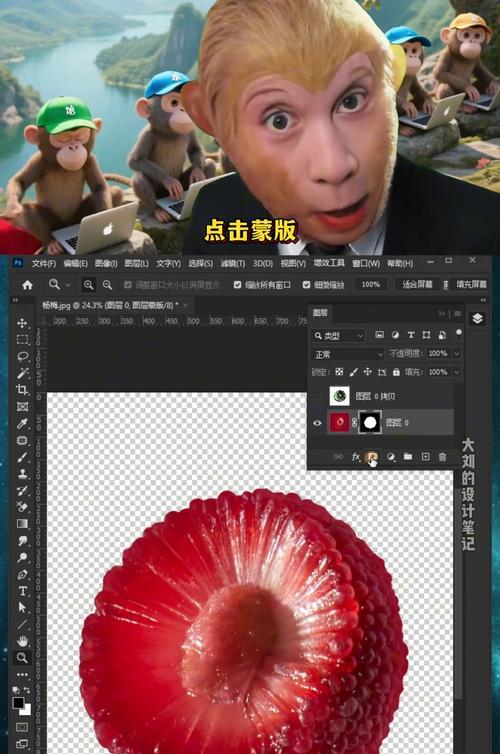This screenshot has height=754, width=500.
Task: Open the fill slider arrow
Action: click(x=456, y=372)
